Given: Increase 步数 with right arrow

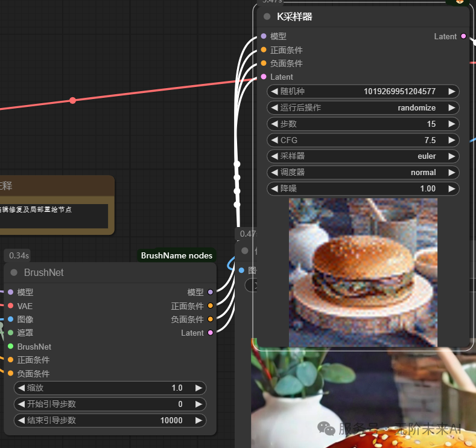Looking at the screenshot, I should 452,124.
